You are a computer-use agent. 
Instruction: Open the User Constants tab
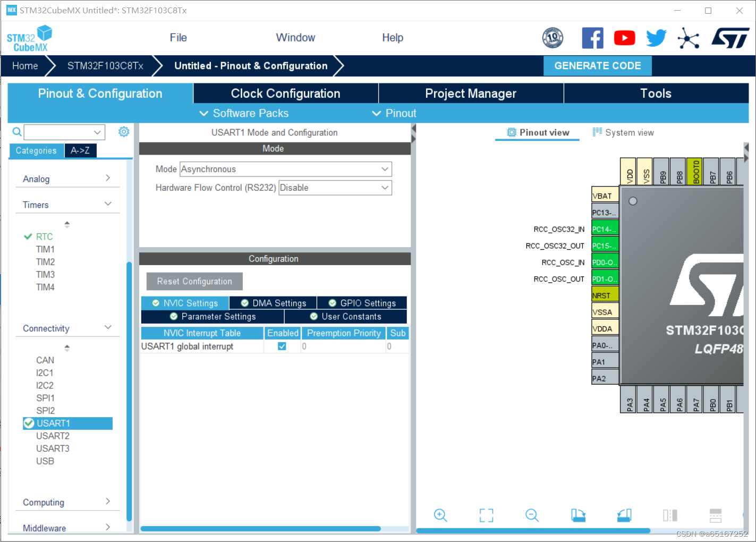[x=346, y=316]
